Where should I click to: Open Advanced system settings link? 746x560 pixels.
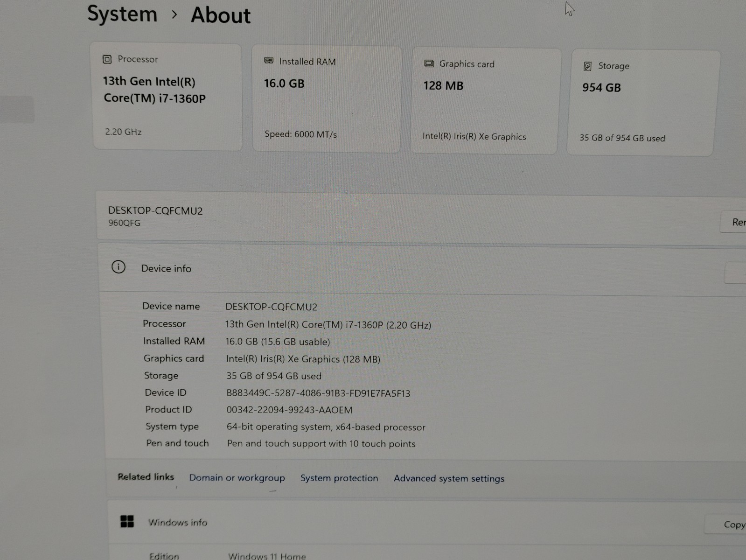449,478
